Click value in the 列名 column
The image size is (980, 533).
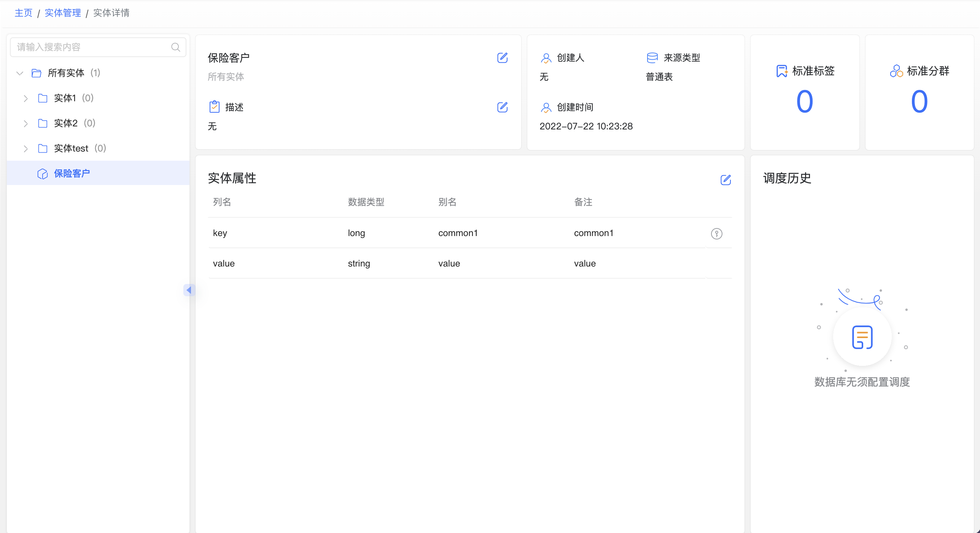coord(224,263)
